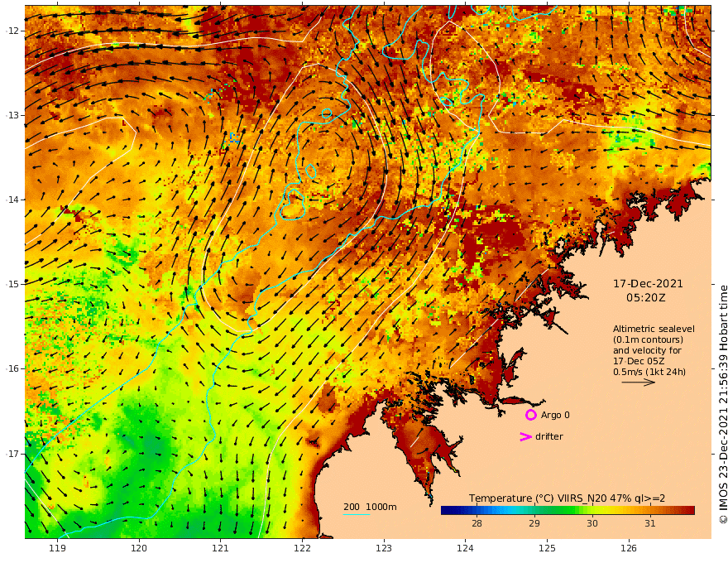Click the 'Argo 0' legend label
The image size is (728, 563).
click(x=555, y=415)
